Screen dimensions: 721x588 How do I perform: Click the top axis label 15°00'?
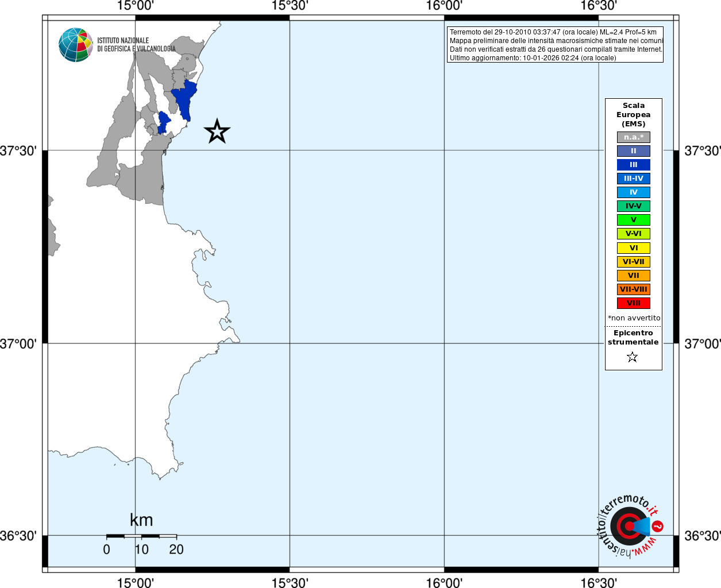coord(135,6)
